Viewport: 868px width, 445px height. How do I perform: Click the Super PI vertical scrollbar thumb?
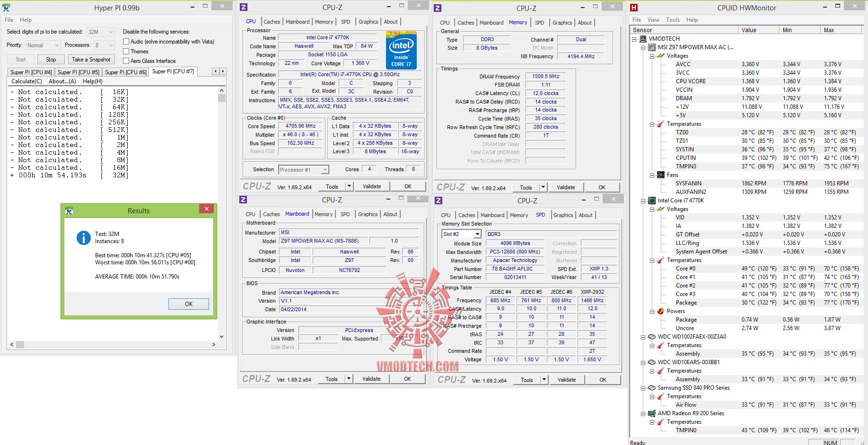(221, 98)
